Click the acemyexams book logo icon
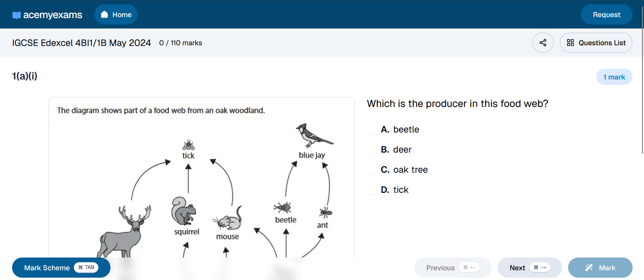 (16, 15)
